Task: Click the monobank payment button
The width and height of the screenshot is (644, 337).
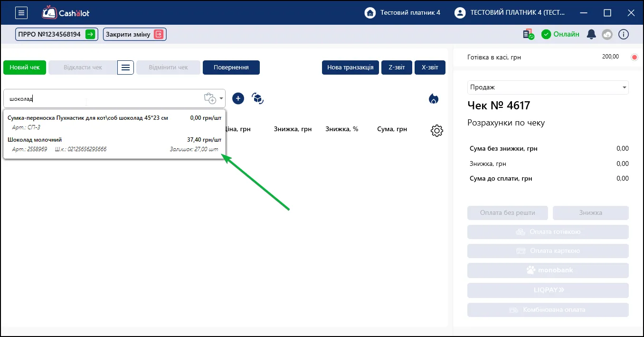Action: point(548,270)
